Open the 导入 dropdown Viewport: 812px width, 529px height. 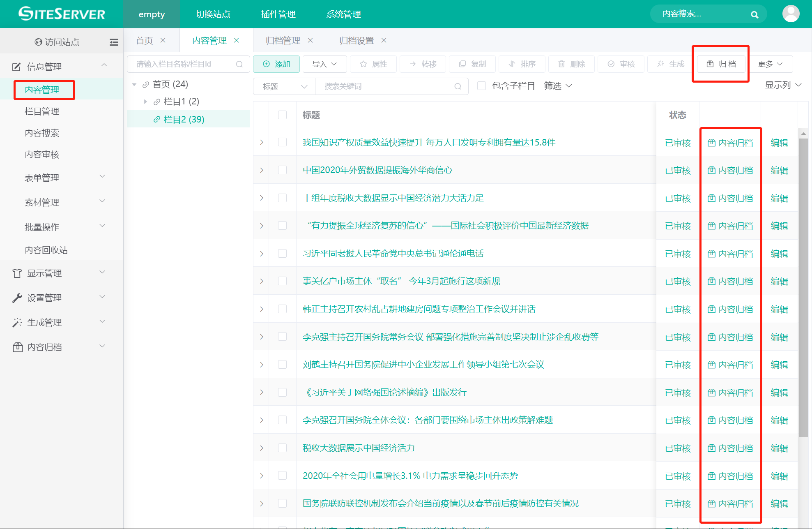point(324,64)
